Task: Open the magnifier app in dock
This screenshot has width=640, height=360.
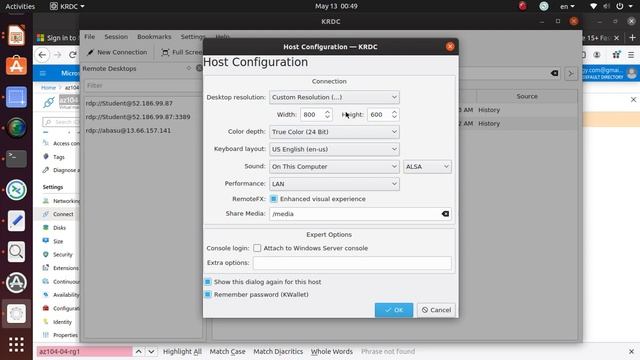Action: (x=16, y=251)
